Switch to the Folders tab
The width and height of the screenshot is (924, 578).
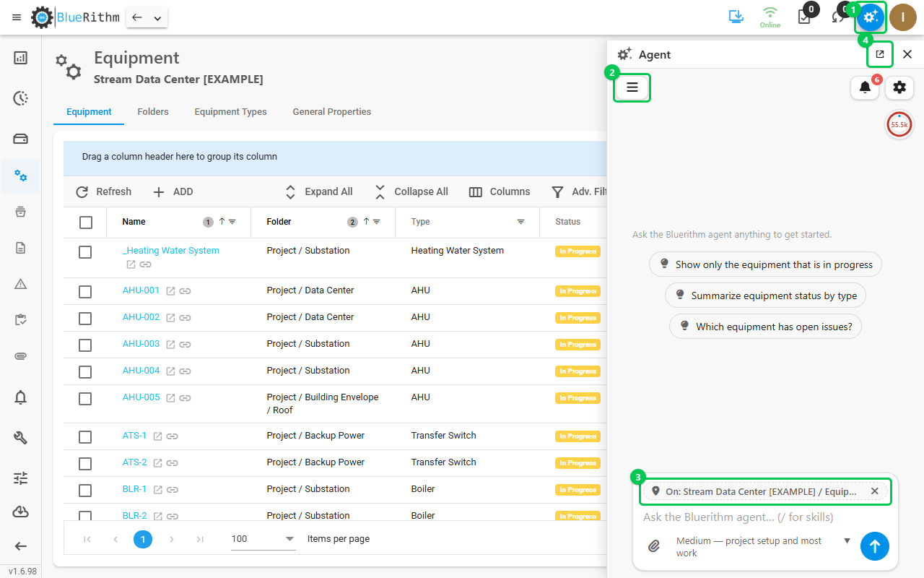(153, 112)
